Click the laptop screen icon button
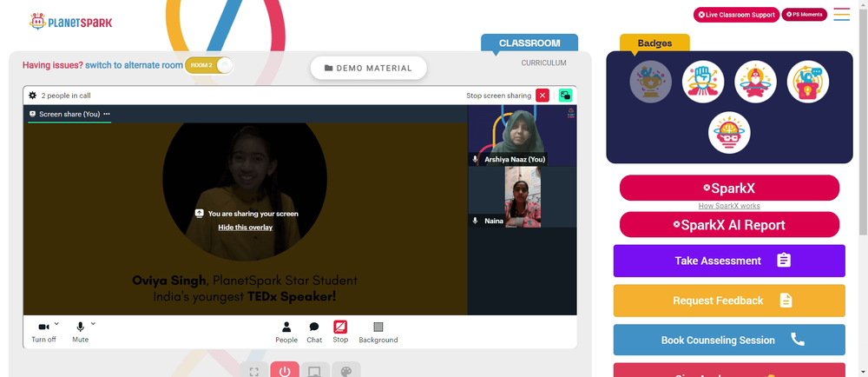 click(315, 371)
